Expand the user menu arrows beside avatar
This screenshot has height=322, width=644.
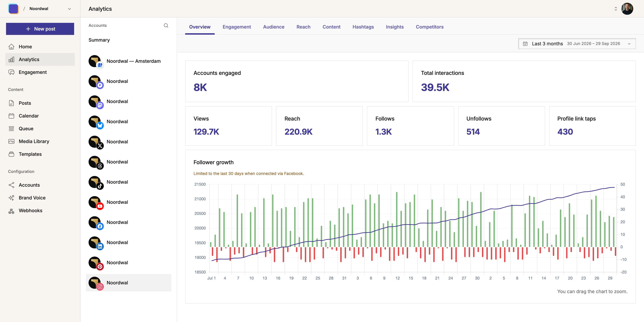[616, 9]
